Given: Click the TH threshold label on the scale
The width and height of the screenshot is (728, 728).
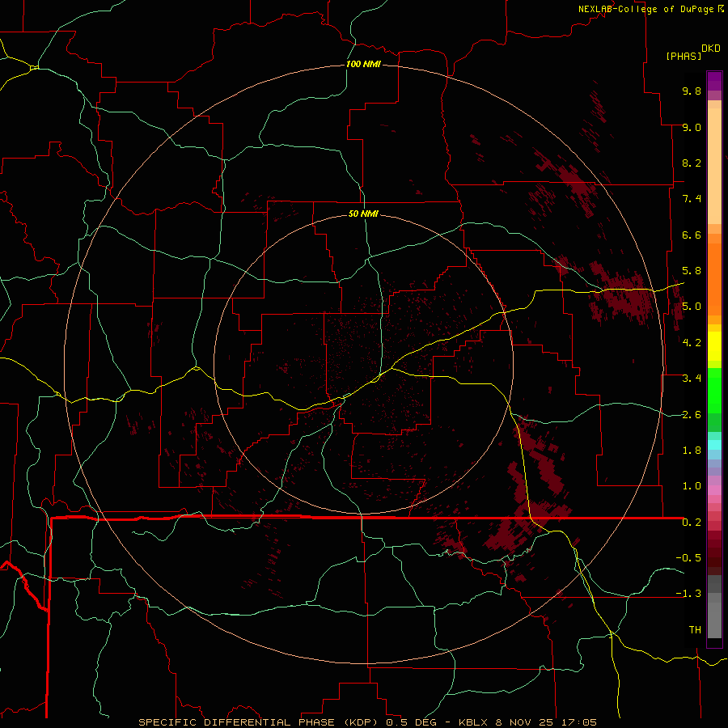Looking at the screenshot, I should (x=695, y=630).
